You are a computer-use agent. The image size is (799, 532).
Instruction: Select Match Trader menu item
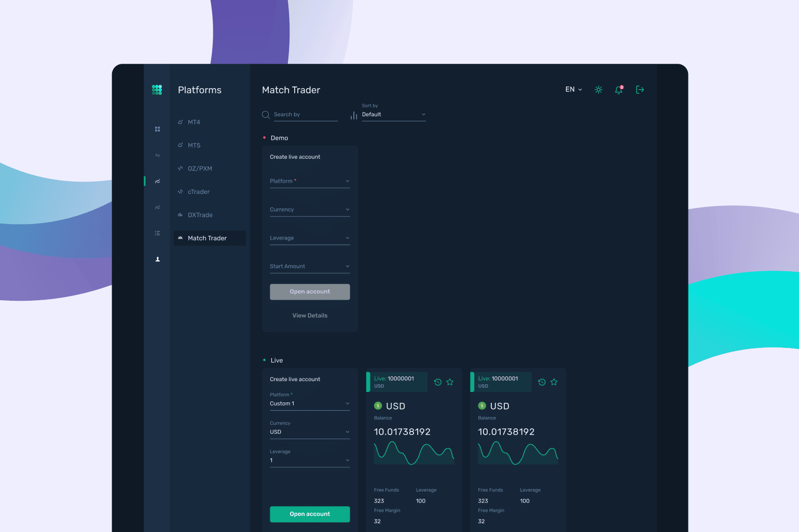tap(210, 238)
